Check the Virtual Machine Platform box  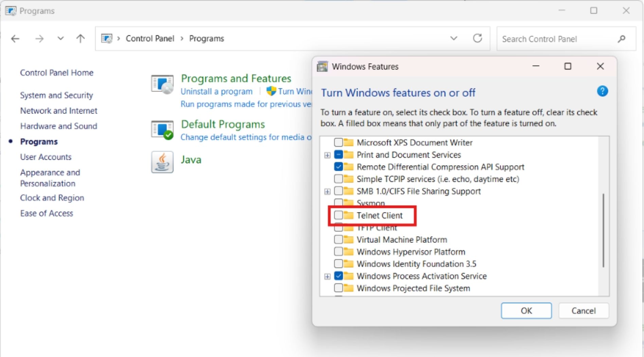(x=338, y=240)
